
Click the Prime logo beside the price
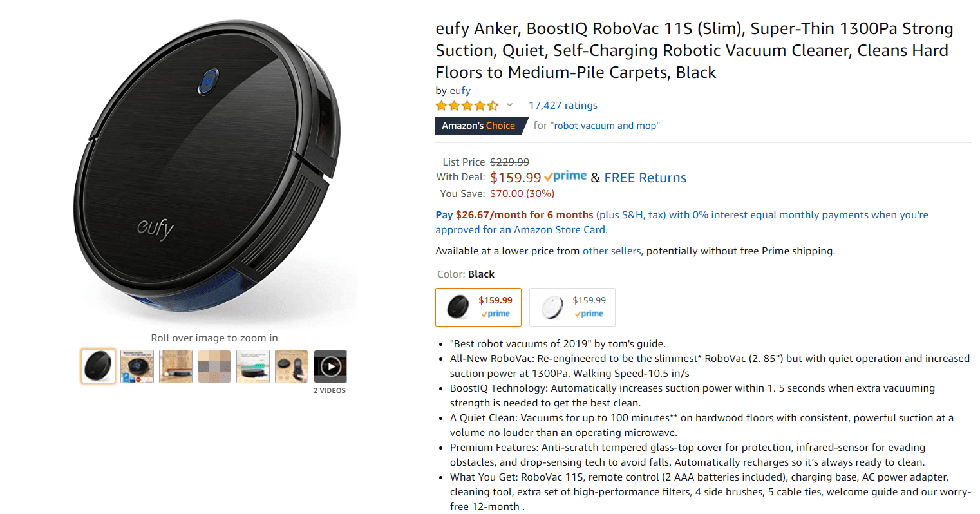pyautogui.click(x=565, y=176)
